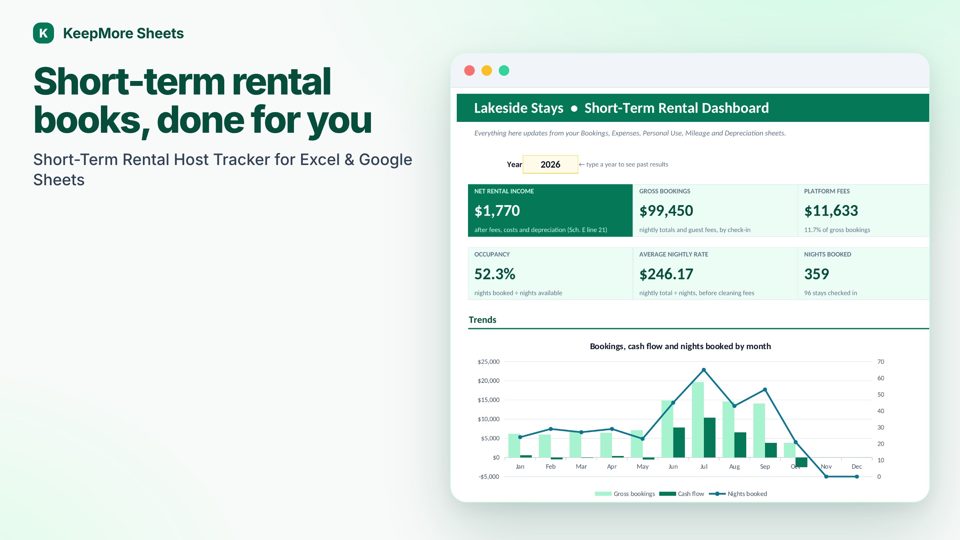The width and height of the screenshot is (960, 540).
Task: Click the Cash flow legend swatch
Action: tap(667, 493)
